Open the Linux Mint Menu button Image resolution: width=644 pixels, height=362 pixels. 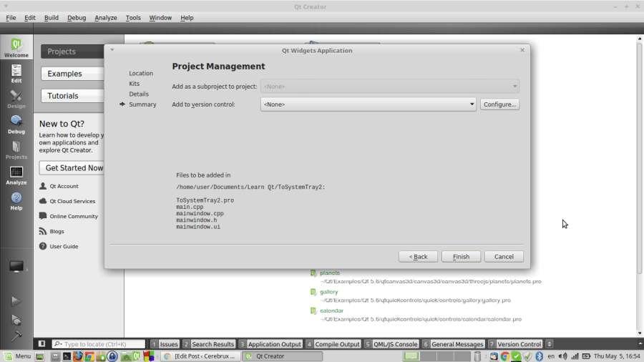[x=17, y=356]
